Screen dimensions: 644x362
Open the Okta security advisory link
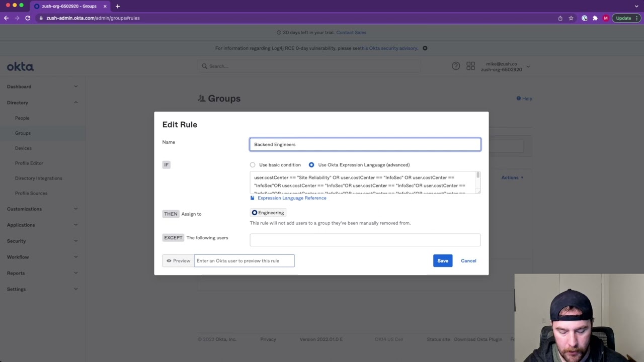tap(388, 48)
